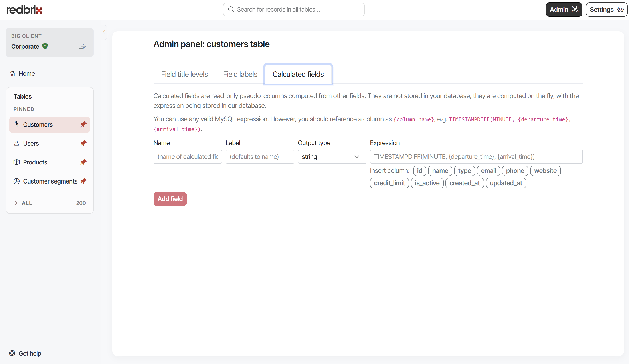Open the Settings button
Screen dimensions: 629x364
tap(607, 10)
